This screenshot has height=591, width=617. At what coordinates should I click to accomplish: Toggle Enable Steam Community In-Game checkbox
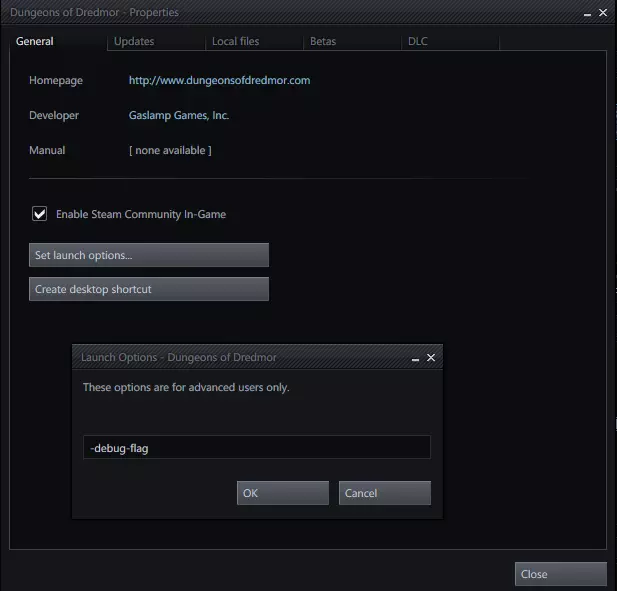pos(39,214)
